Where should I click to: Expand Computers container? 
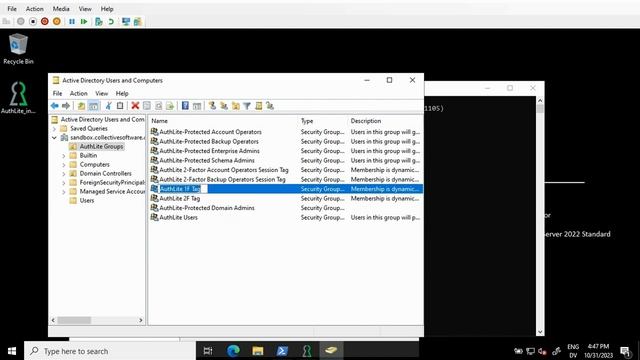coord(64,164)
